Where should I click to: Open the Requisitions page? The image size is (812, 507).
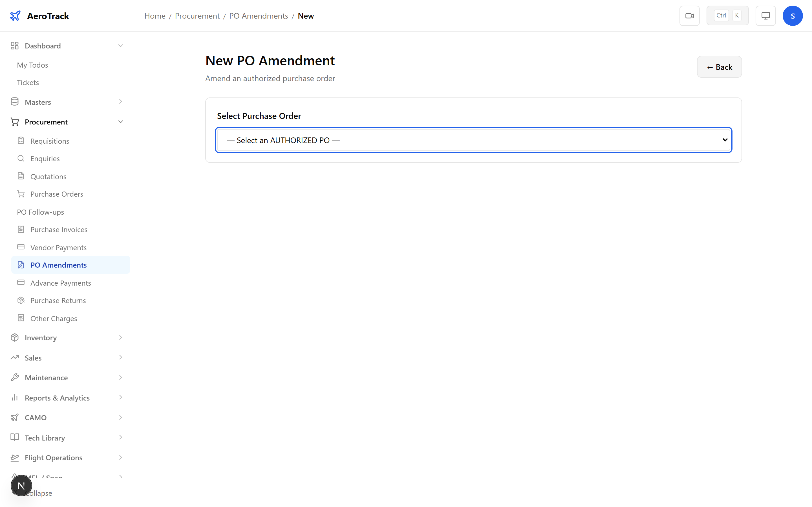pos(49,141)
